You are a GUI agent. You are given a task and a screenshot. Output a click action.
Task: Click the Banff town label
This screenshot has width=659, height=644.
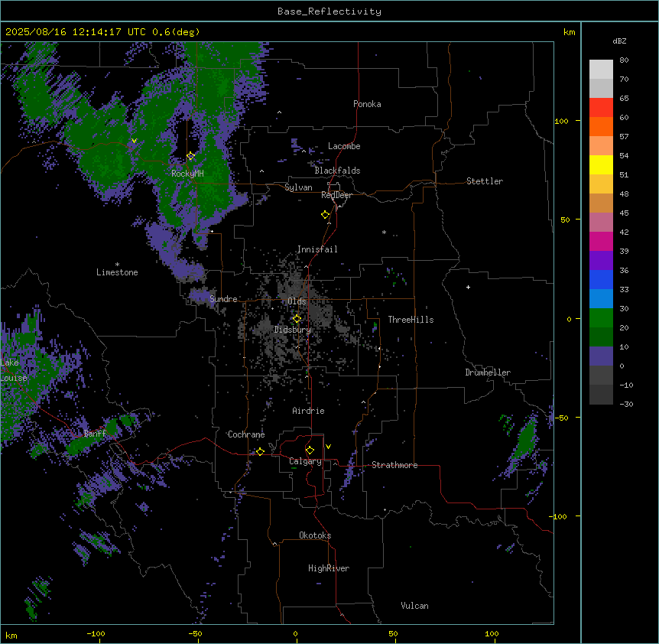tap(95, 434)
